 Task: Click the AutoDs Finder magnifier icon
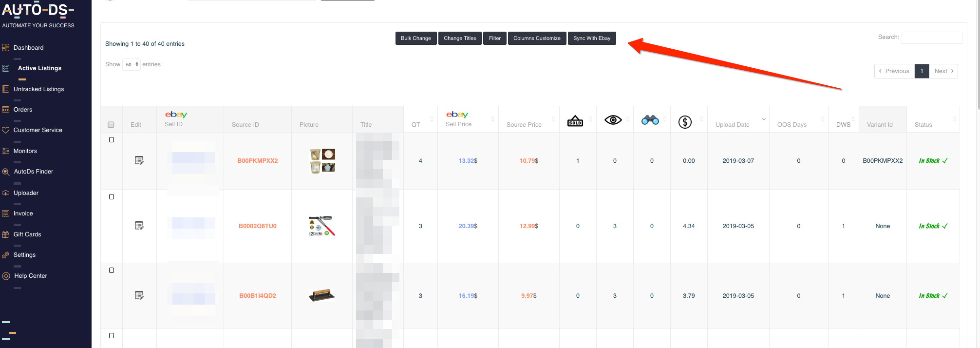point(6,172)
